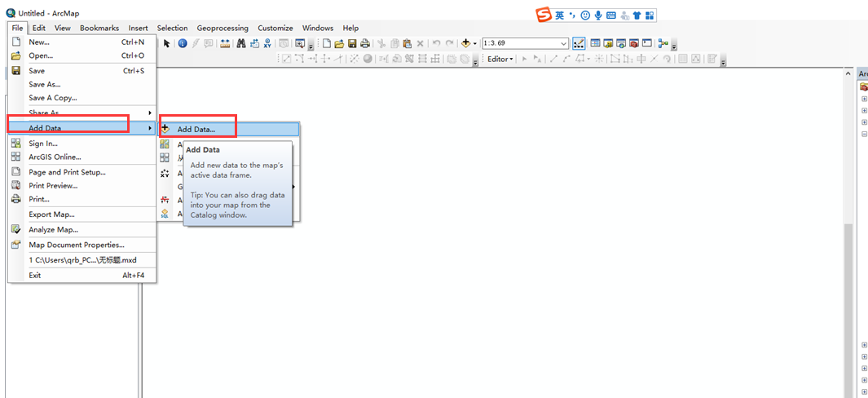
Task: Expand Tools toolbar overflow options arrow
Action: [x=311, y=46]
